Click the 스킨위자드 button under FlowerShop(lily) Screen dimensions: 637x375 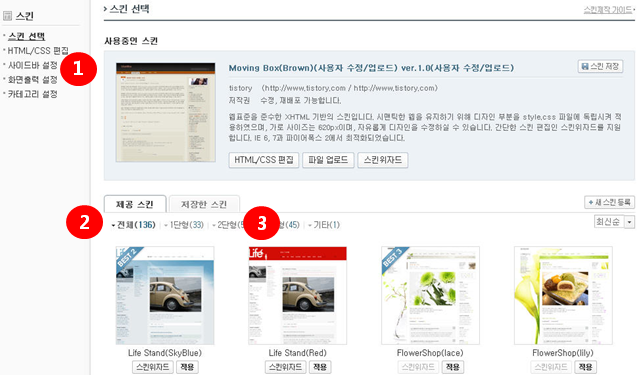tap(551, 367)
